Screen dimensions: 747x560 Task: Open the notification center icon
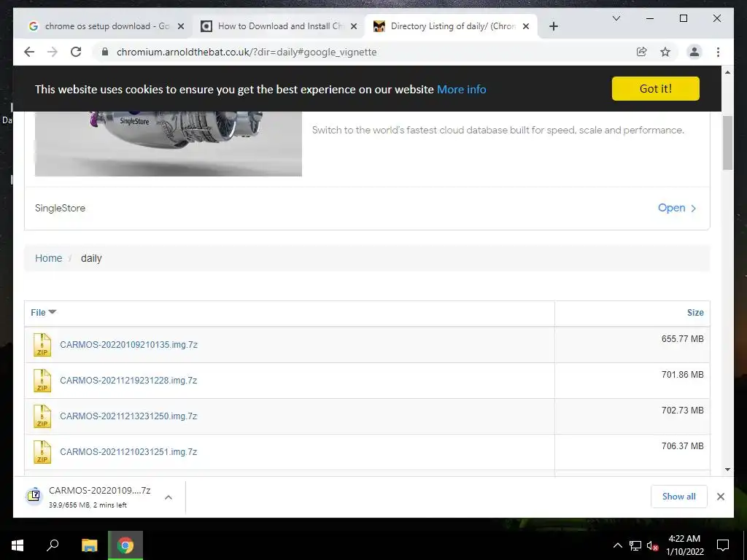723,545
